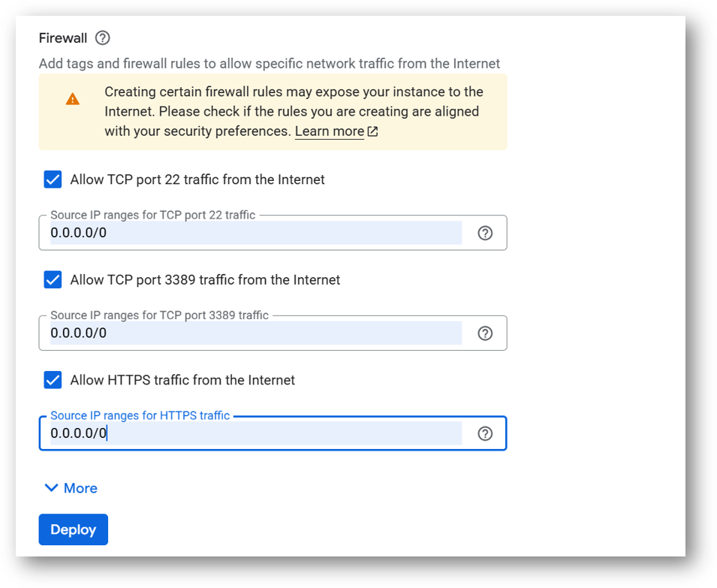Image resolution: width=717 pixels, height=588 pixels.
Task: Open help for HTTPS source IP ranges
Action: pos(485,433)
